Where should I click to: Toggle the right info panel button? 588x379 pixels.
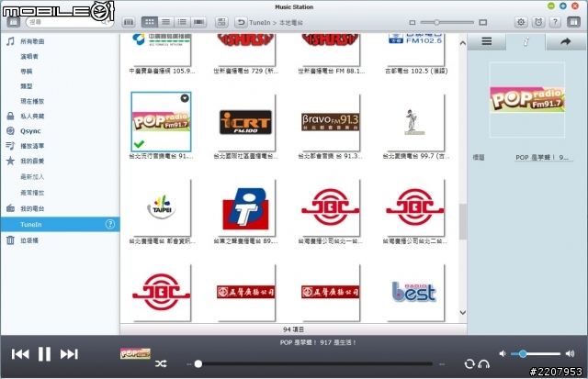573,22
